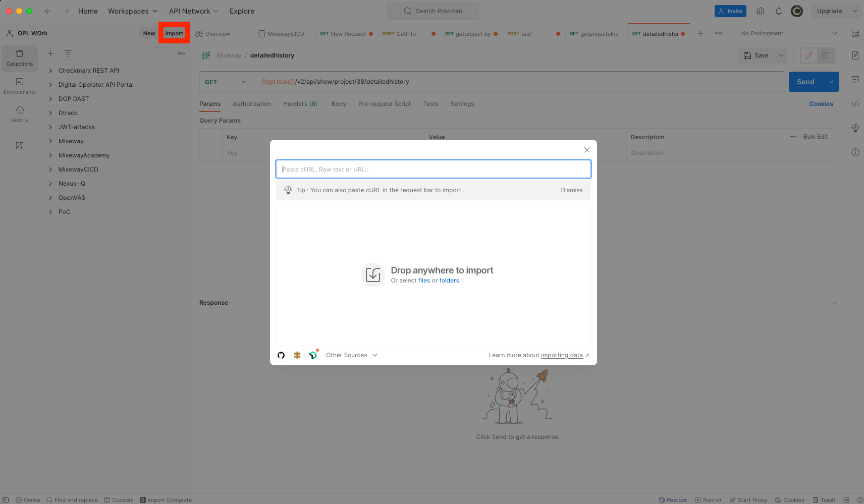Open the request info icon

pyautogui.click(x=855, y=152)
